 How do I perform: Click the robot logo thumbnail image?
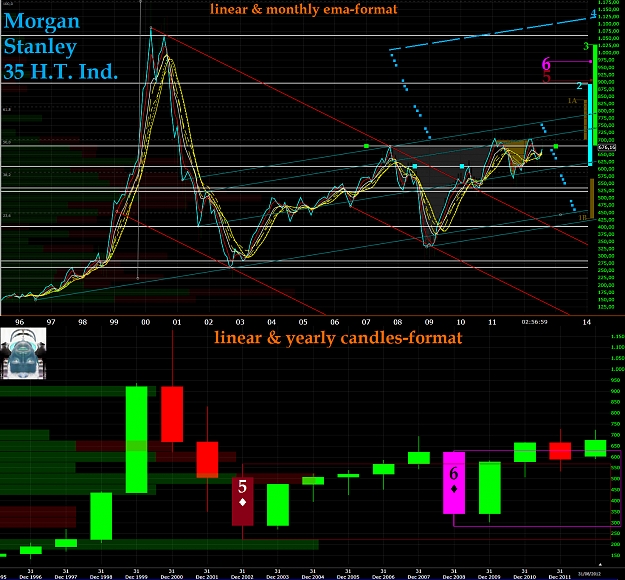point(23,353)
